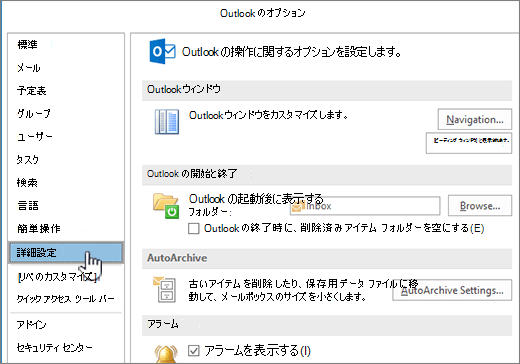Image resolution: width=520 pixels, height=364 pixels.
Task: Click the Outlook window panes icon
Action: pos(167,122)
